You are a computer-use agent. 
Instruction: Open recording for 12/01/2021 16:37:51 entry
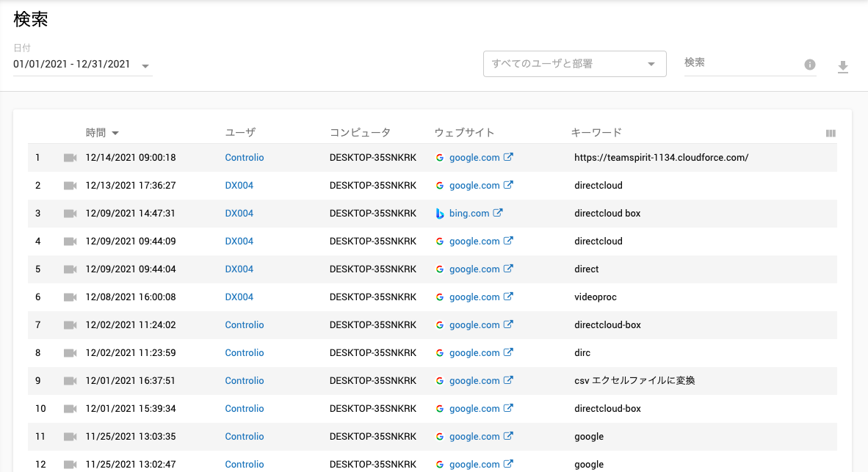70,381
